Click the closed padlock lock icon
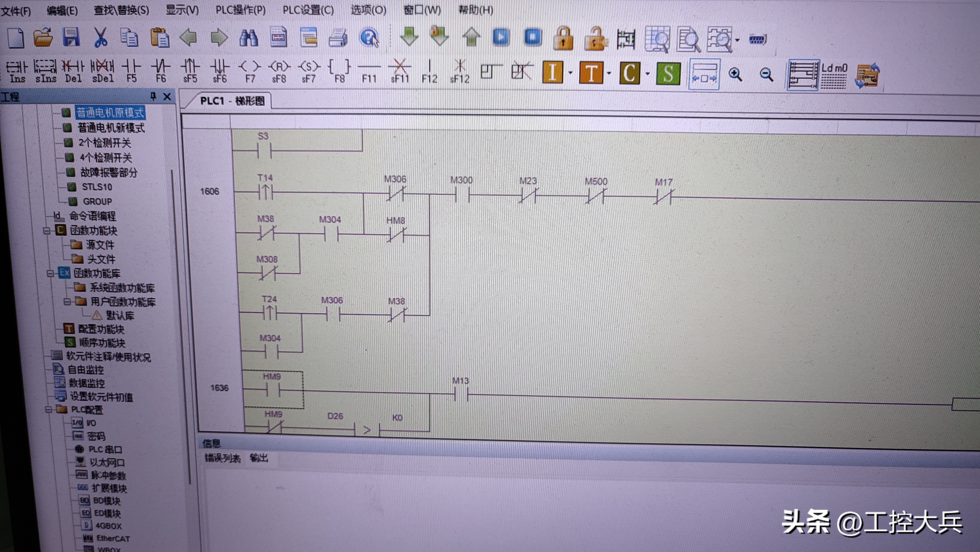 click(x=563, y=39)
